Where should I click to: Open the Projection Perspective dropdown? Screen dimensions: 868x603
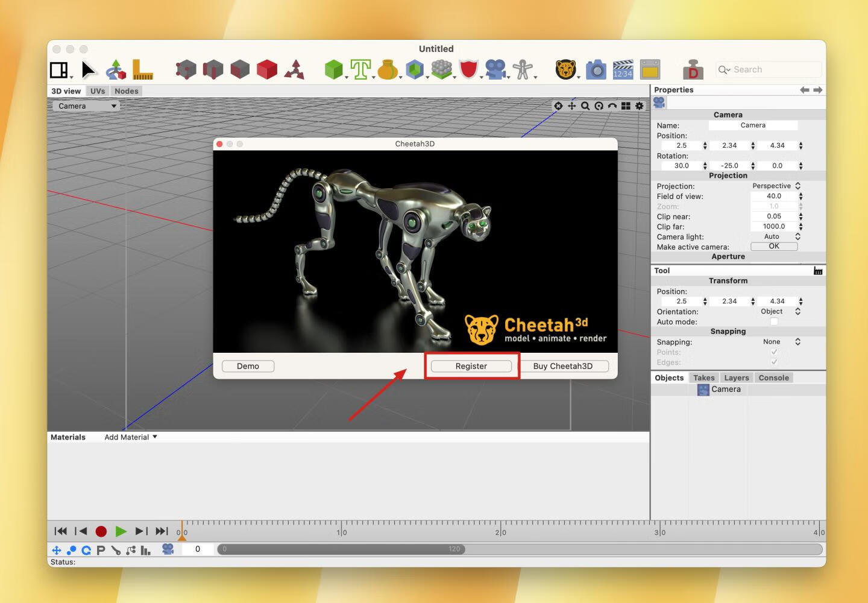pyautogui.click(x=776, y=186)
